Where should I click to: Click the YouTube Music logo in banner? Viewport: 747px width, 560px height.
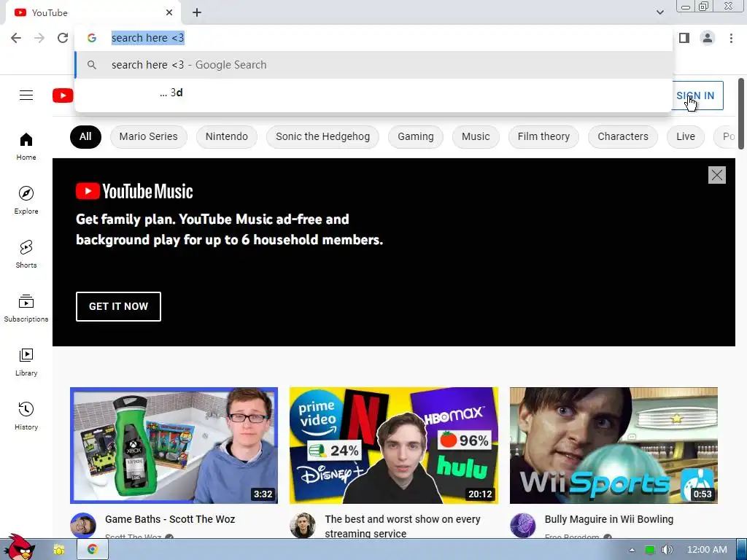point(134,192)
